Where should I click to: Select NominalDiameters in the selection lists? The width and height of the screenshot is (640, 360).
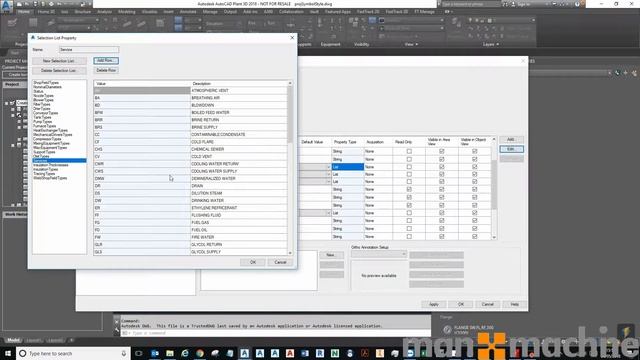pyautogui.click(x=47, y=87)
